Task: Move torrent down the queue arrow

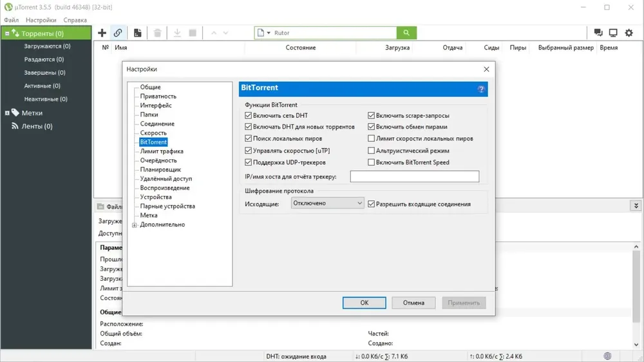Action: [x=225, y=33]
